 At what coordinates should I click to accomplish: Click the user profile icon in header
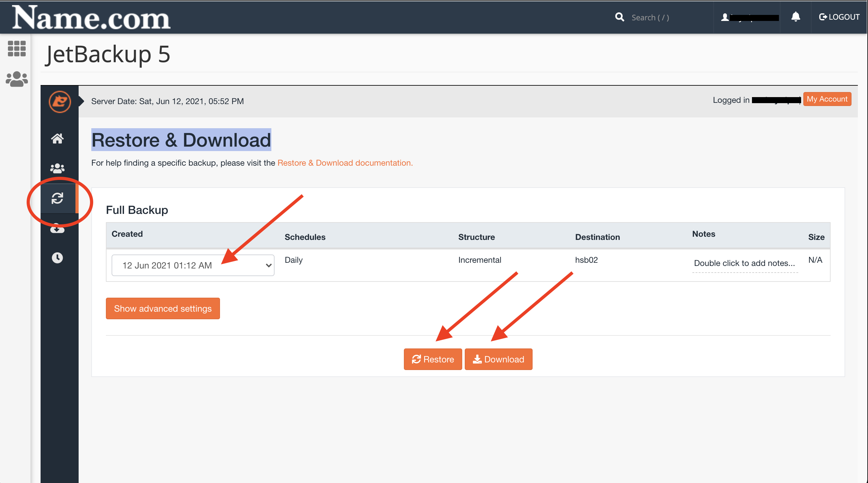pyautogui.click(x=725, y=17)
